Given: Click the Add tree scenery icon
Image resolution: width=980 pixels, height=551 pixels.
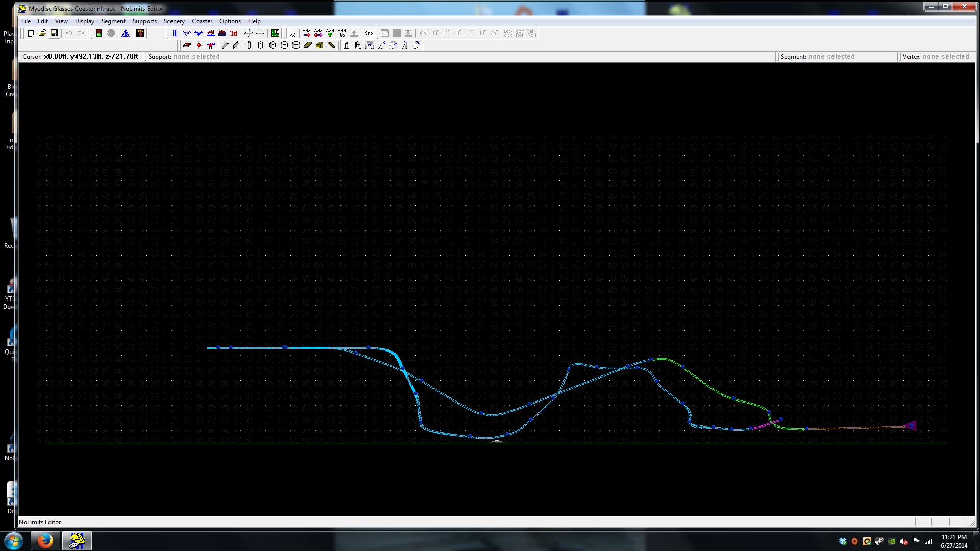Looking at the screenshot, I should click(330, 33).
